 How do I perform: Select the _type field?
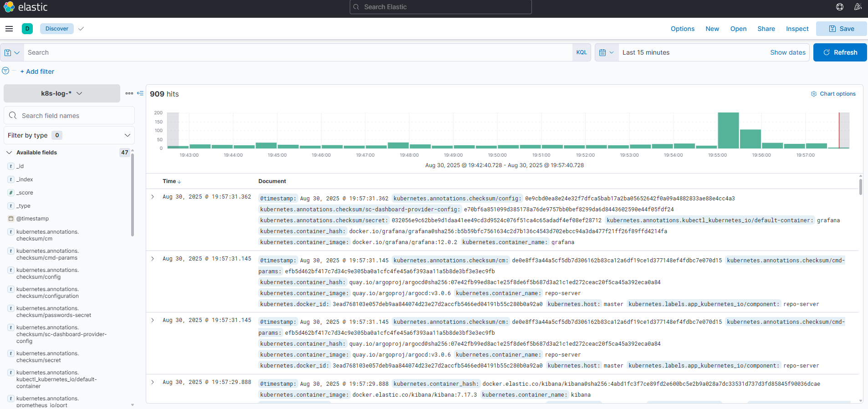click(24, 206)
